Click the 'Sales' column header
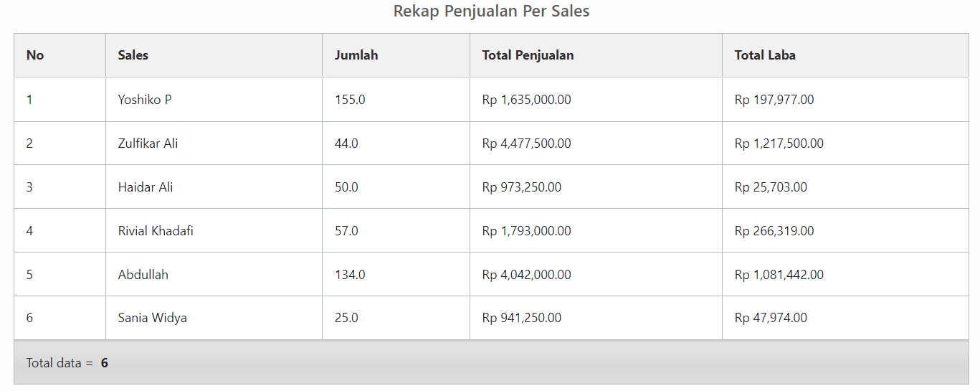The image size is (980, 391). click(133, 55)
